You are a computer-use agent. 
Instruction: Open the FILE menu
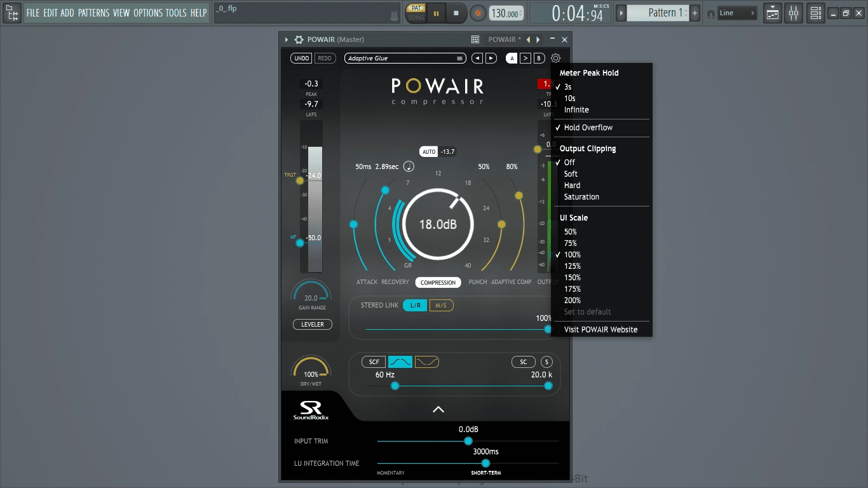coord(33,13)
